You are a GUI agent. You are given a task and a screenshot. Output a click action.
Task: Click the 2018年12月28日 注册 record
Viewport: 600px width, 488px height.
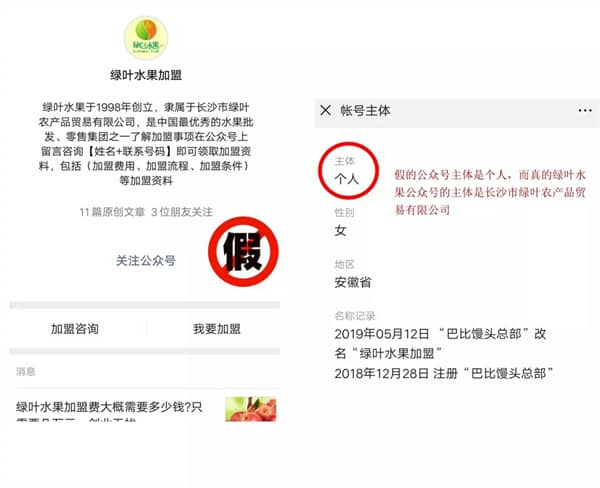(444, 373)
